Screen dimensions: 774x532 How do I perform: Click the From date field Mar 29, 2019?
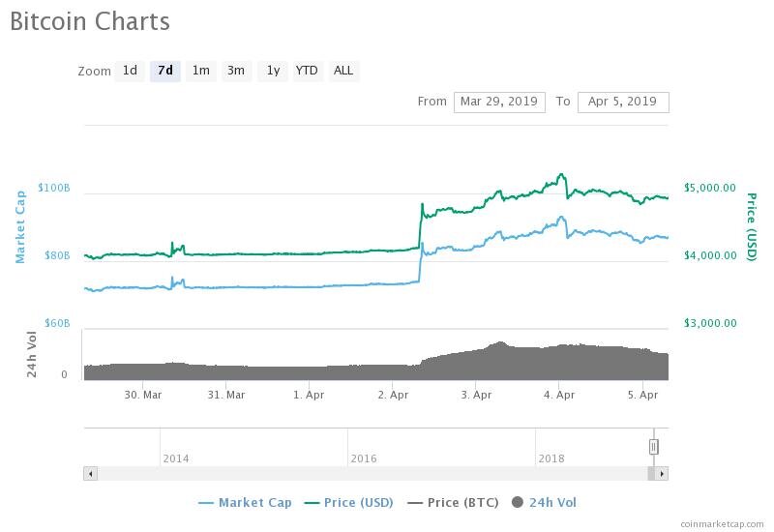tap(499, 103)
